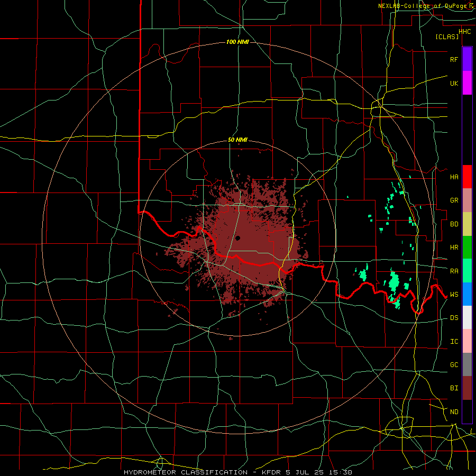Click the GR legend label
This screenshot has height=476, width=476.
tap(454, 200)
